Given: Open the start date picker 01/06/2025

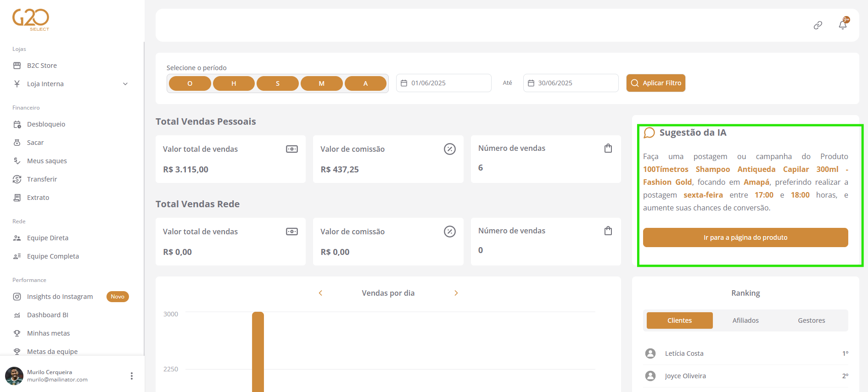Looking at the screenshot, I should (x=444, y=83).
